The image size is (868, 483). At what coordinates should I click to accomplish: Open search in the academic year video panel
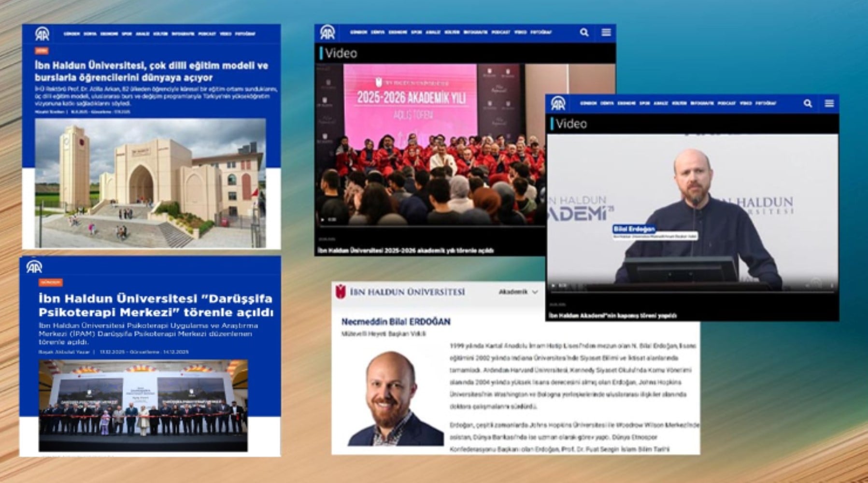584,32
